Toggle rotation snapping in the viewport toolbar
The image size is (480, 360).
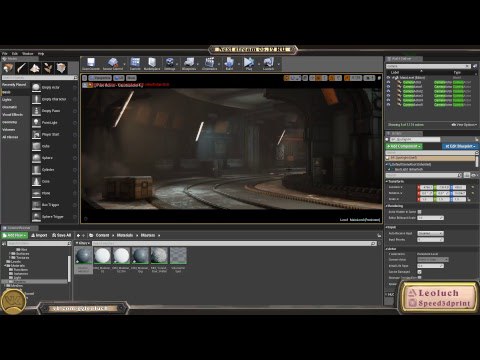tap(332, 78)
